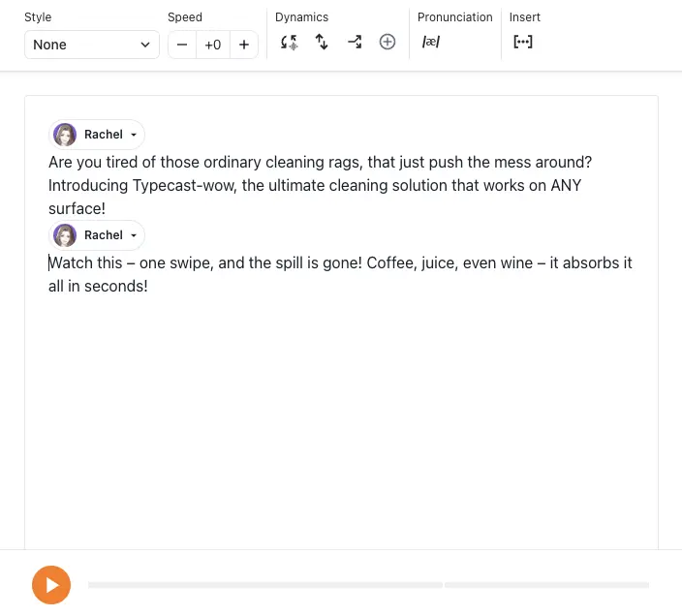Image resolution: width=682 pixels, height=616 pixels.
Task: Click the speed value +0 field
Action: (213, 45)
